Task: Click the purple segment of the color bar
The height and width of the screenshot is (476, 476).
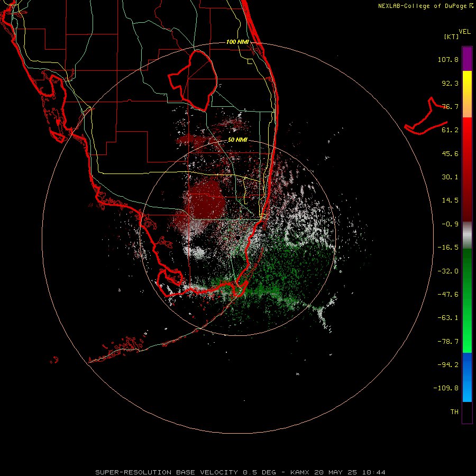Action: point(467,59)
